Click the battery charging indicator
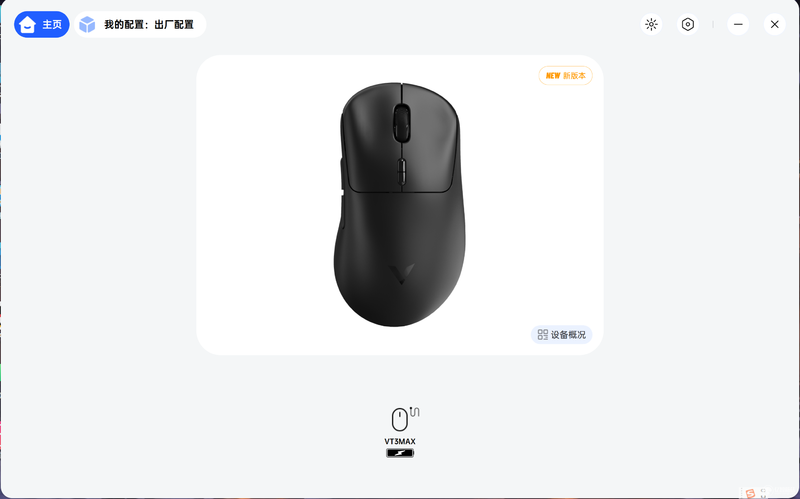Image resolution: width=800 pixels, height=499 pixels. [x=400, y=453]
